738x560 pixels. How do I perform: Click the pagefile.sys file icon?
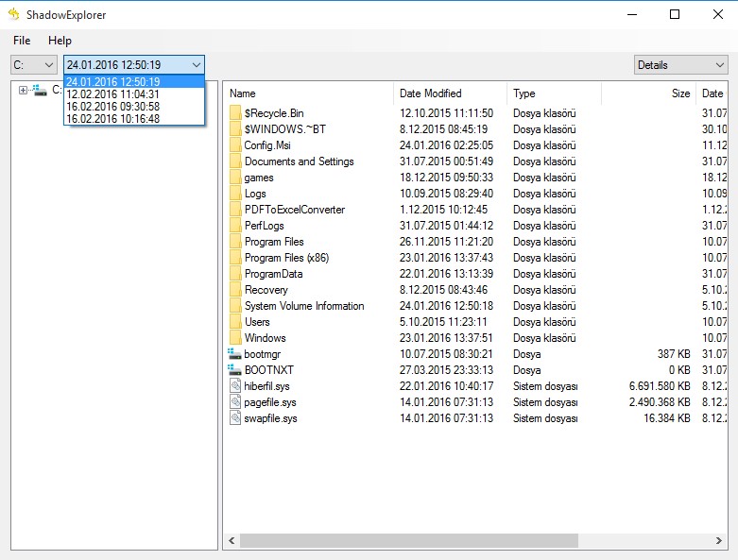click(x=235, y=402)
